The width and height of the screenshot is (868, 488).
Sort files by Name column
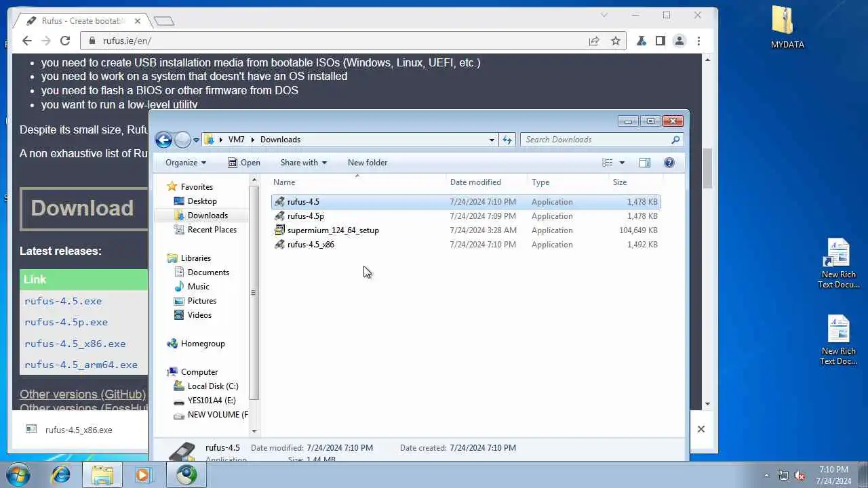pyautogui.click(x=359, y=182)
